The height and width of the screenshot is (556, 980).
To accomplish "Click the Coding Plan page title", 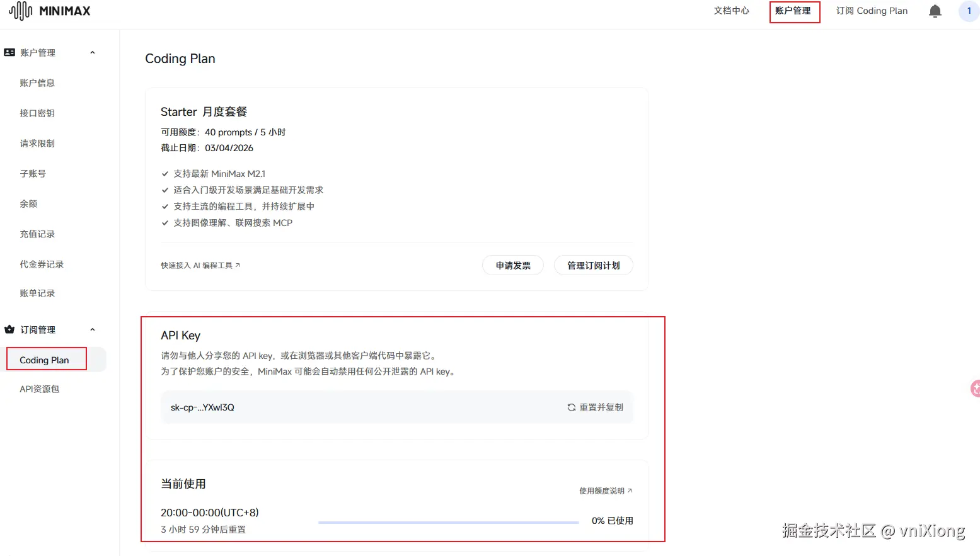I will [180, 59].
